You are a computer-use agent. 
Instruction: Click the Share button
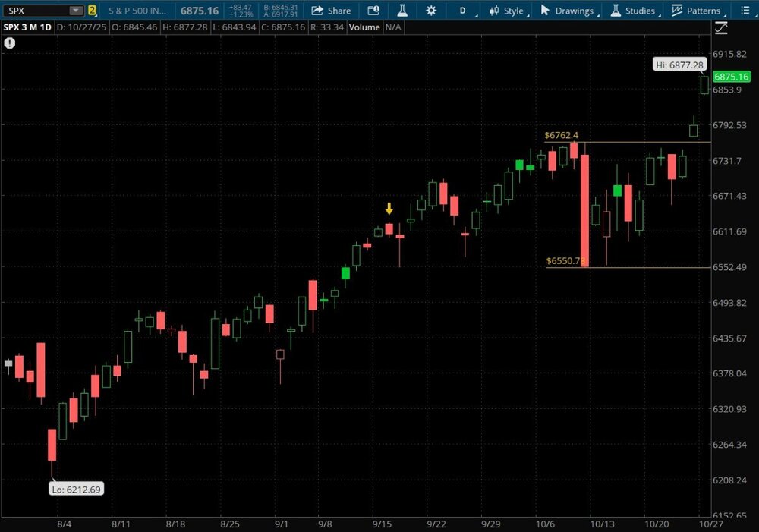(x=331, y=11)
